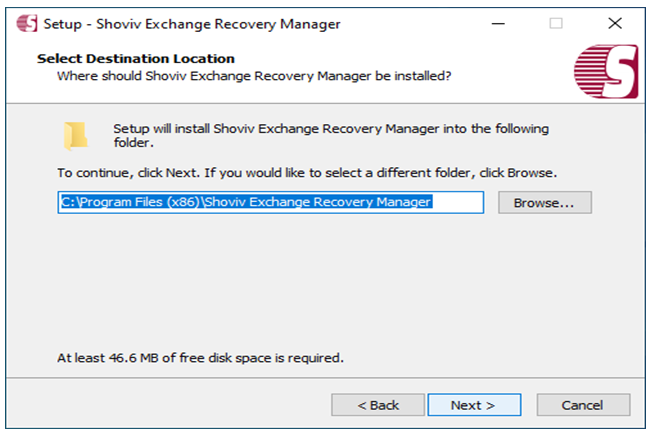Click the 'To continue, click Next' instruction text
The width and height of the screenshot is (650, 432).
[307, 173]
